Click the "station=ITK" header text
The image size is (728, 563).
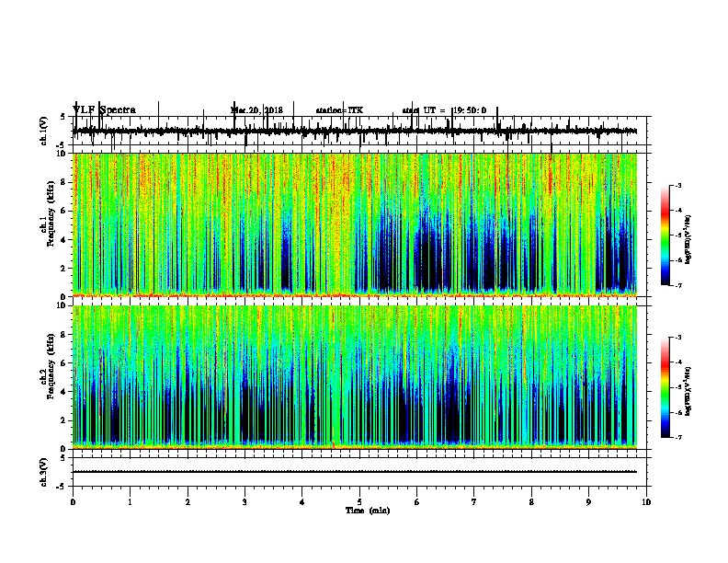[339, 110]
